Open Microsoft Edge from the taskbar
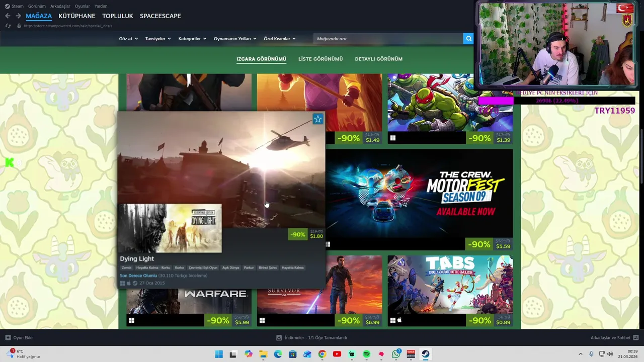This screenshot has height=362, width=644. (x=278, y=354)
